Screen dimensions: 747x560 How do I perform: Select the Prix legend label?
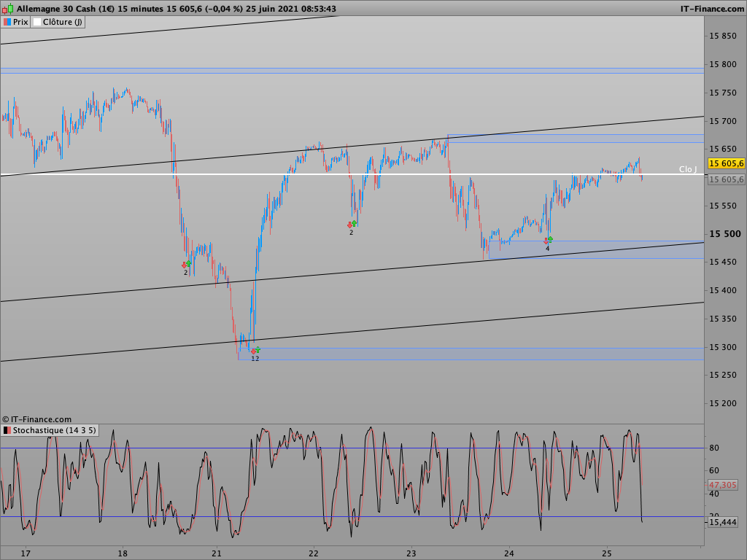coord(20,22)
